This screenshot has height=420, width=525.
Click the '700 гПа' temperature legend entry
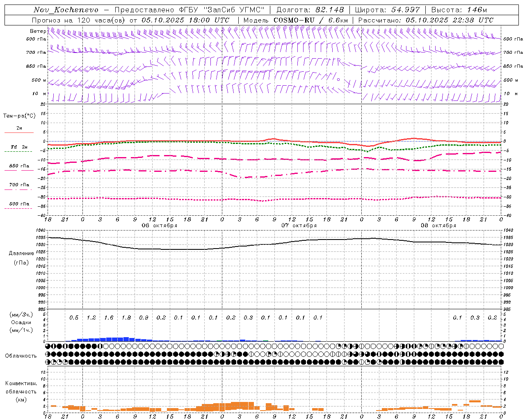pyautogui.click(x=19, y=185)
